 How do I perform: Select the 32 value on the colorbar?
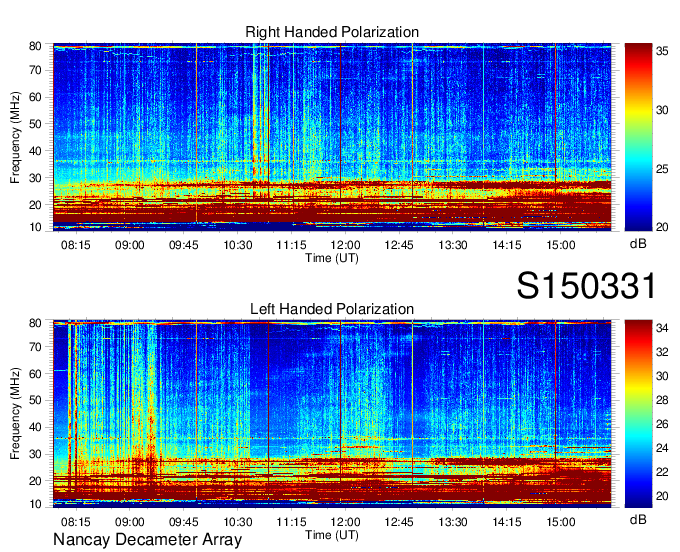(x=662, y=352)
